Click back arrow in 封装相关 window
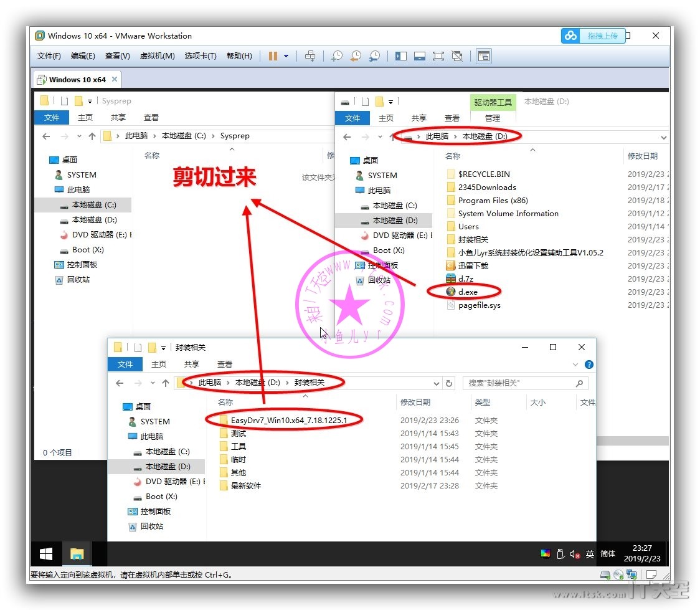 point(120,383)
